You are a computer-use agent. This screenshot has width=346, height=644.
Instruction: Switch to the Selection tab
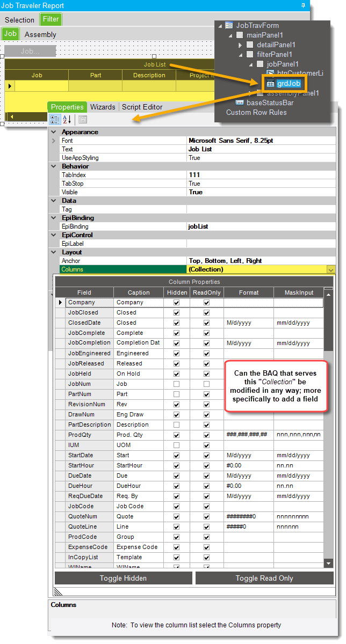click(x=19, y=20)
